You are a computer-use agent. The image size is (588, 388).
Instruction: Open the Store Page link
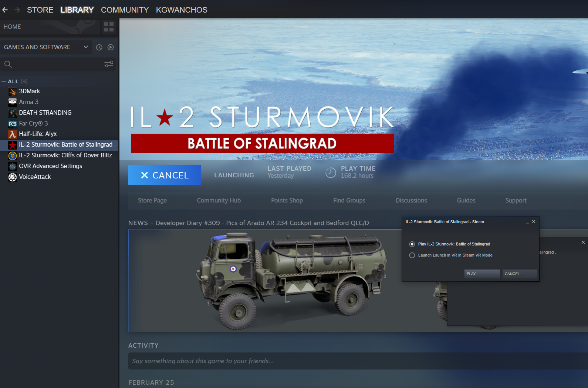coord(152,200)
